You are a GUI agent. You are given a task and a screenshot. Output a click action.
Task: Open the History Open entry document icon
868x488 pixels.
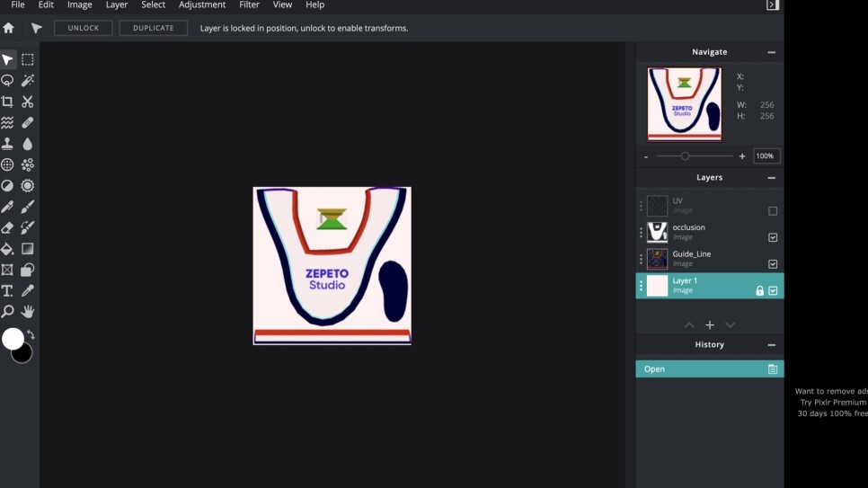pos(772,368)
